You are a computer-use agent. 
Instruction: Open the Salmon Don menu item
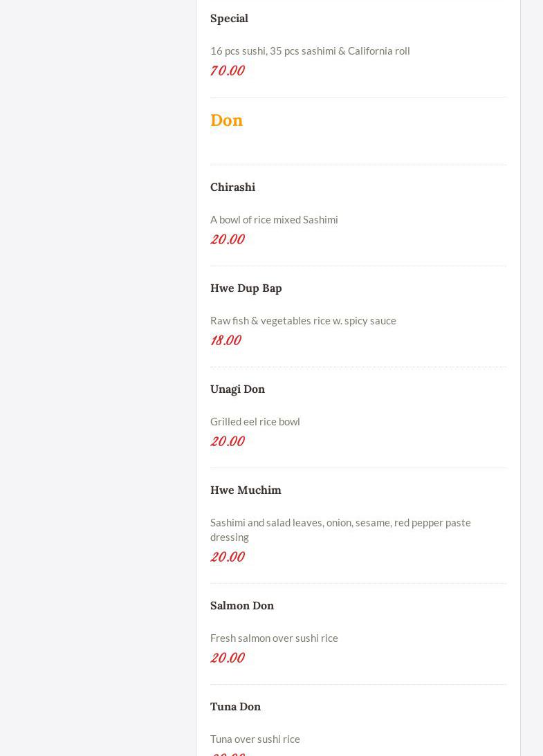tap(241, 605)
